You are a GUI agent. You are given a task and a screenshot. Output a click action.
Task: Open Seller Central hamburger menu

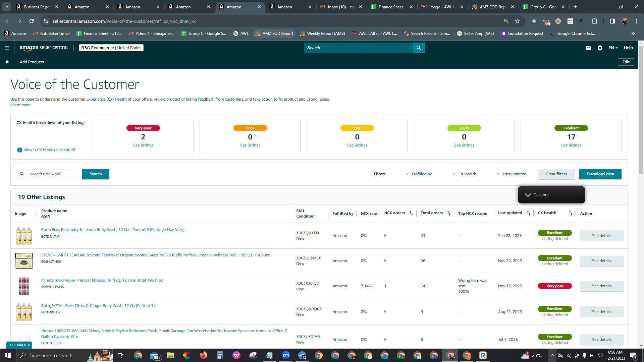(7, 48)
